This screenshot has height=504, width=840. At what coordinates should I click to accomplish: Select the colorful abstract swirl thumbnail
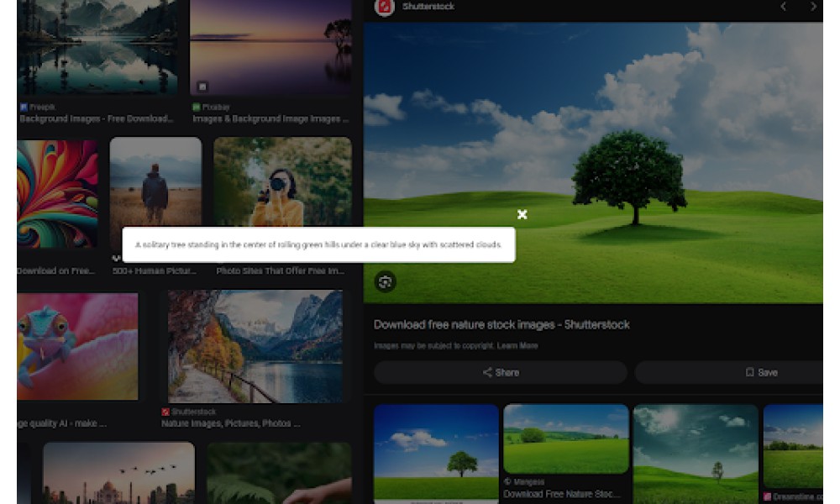(57, 194)
